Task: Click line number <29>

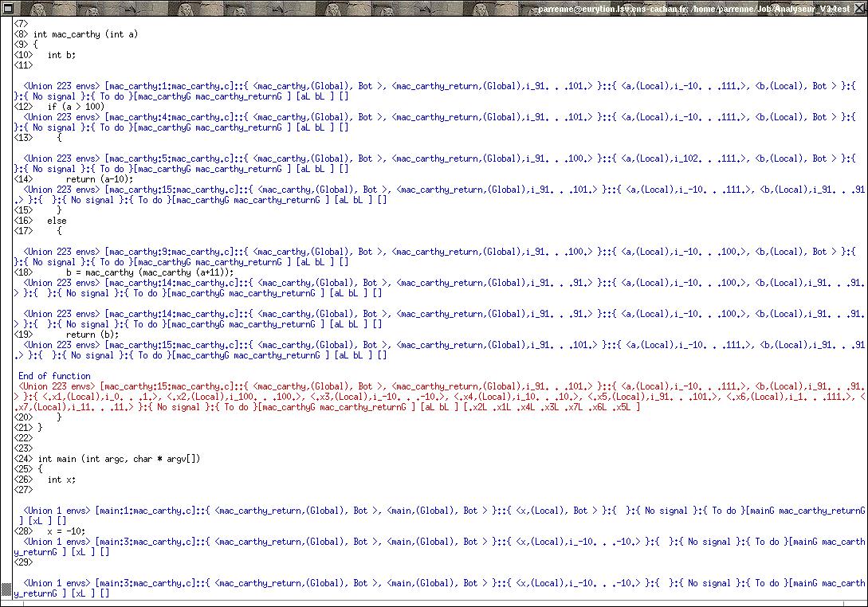Action: click(23, 562)
